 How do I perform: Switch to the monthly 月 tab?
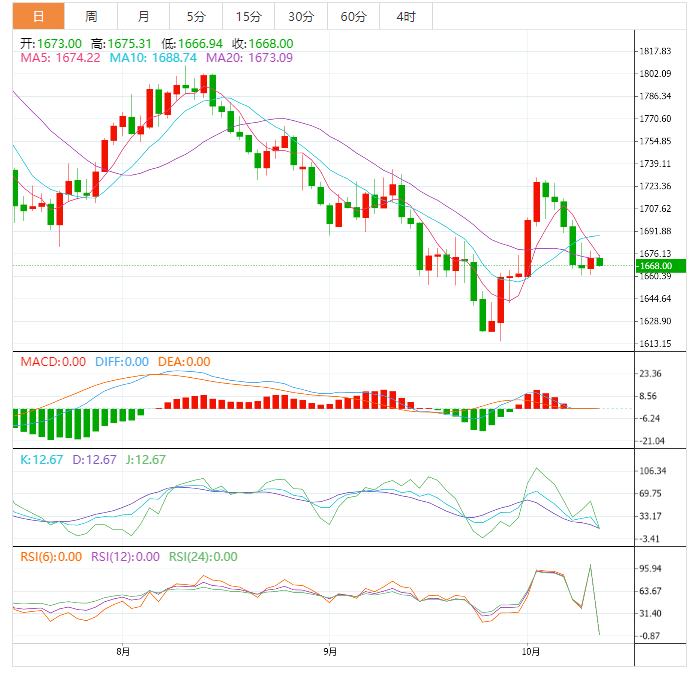pyautogui.click(x=143, y=16)
